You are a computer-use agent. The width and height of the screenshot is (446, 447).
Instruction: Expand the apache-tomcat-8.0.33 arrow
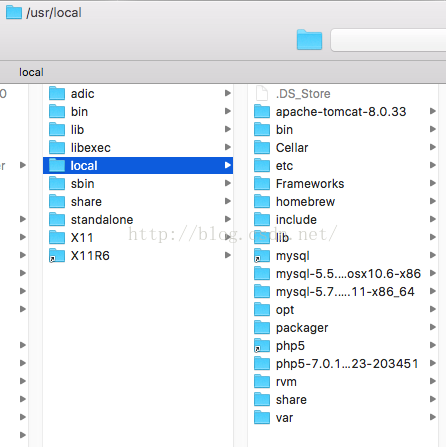click(433, 111)
